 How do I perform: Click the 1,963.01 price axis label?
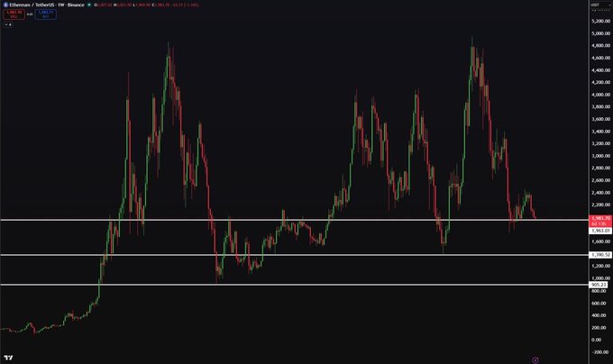tap(600, 231)
